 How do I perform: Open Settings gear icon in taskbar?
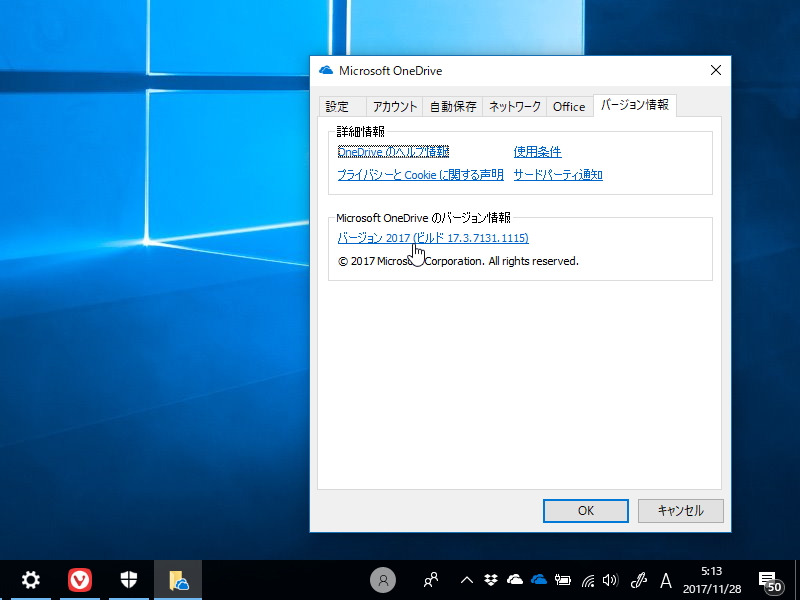pos(30,580)
